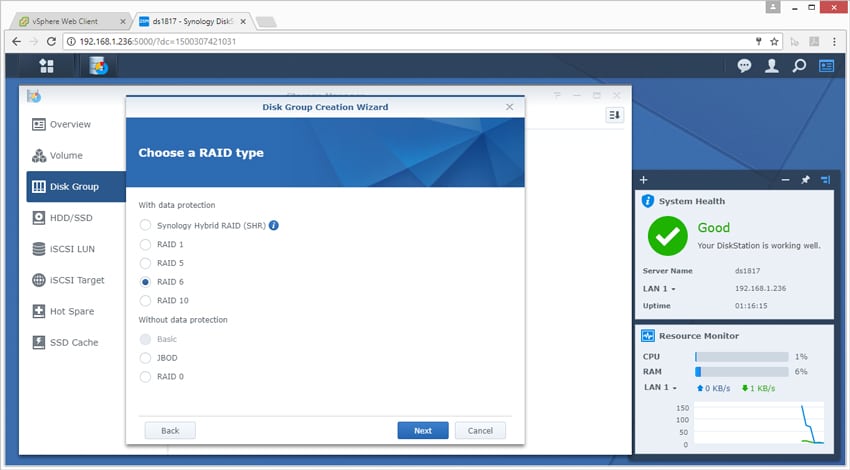Click the Overview sidebar icon
This screenshot has width=850, height=470.
[x=38, y=125]
